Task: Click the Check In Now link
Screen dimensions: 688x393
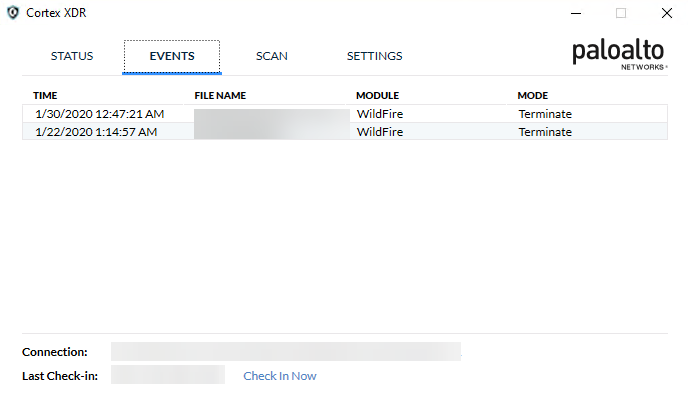Action: click(x=280, y=376)
